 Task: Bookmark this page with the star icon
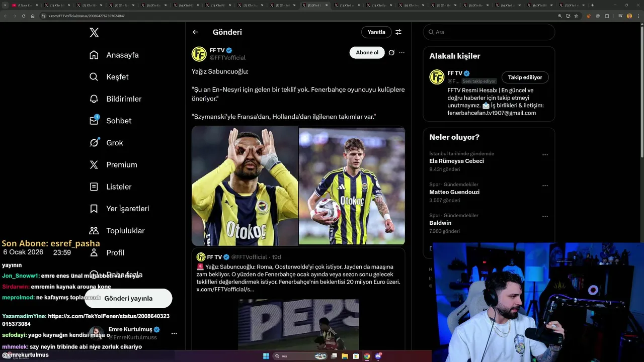tap(576, 16)
